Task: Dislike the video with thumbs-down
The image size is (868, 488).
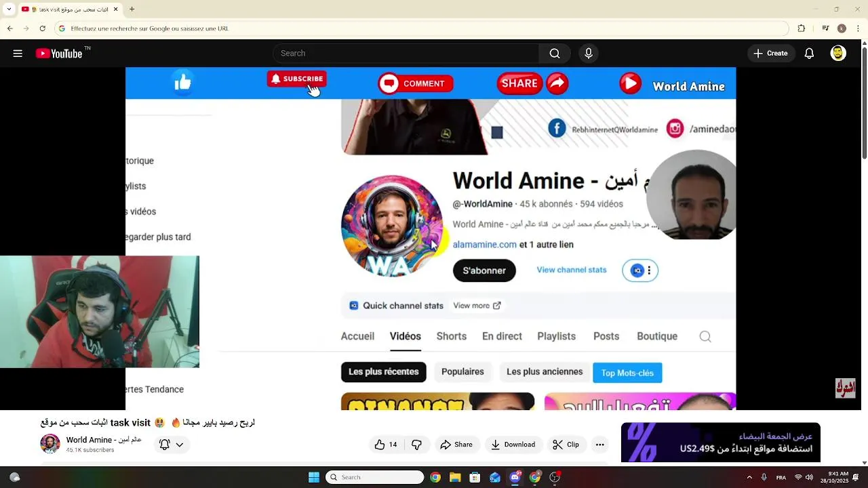Action: pyautogui.click(x=416, y=445)
